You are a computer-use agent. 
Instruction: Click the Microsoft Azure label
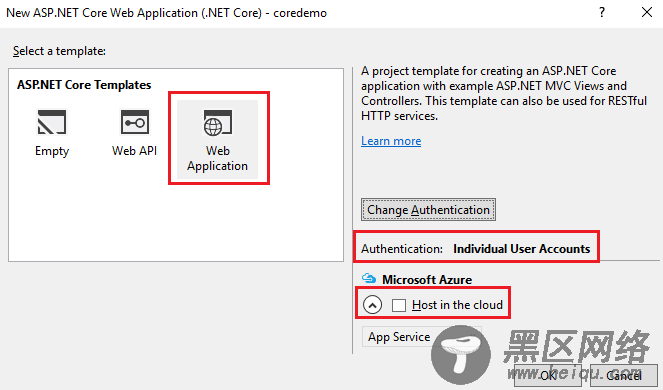point(427,280)
